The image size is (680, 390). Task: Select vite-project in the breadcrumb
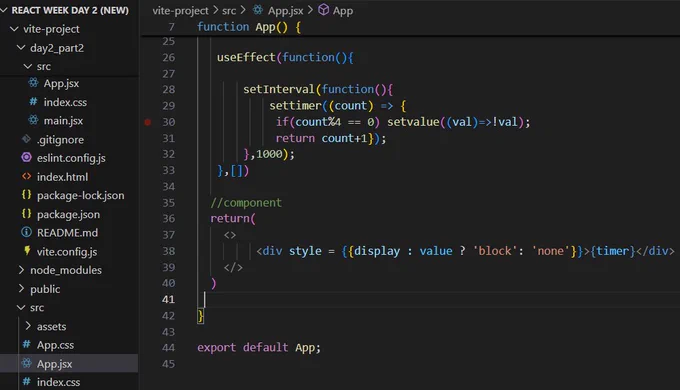point(180,11)
